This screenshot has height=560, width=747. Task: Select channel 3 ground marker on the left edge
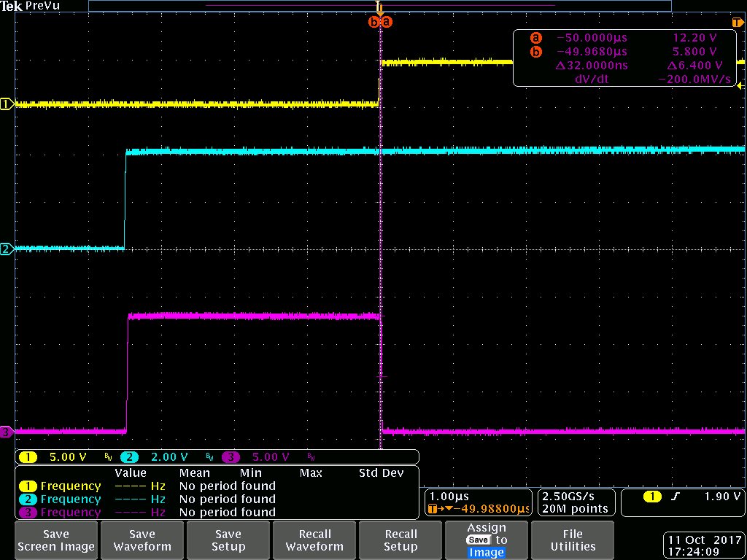coord(7,432)
